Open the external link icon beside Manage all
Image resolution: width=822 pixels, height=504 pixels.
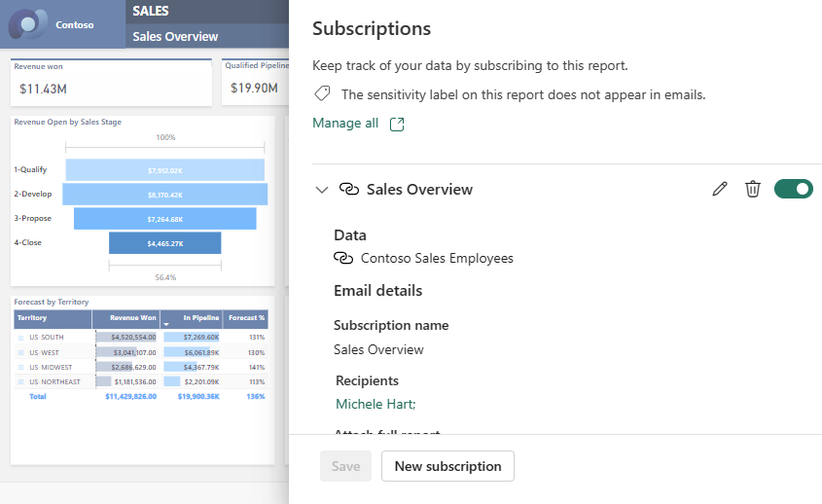pyautogui.click(x=397, y=124)
